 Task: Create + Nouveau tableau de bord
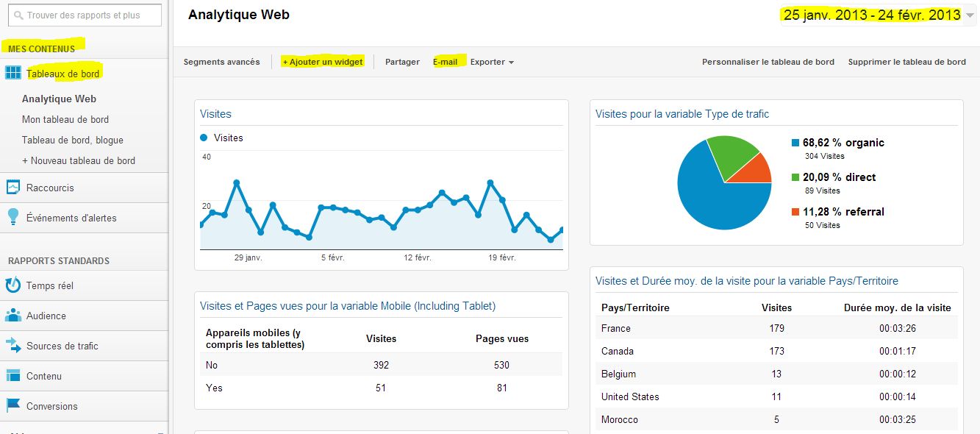(x=79, y=160)
